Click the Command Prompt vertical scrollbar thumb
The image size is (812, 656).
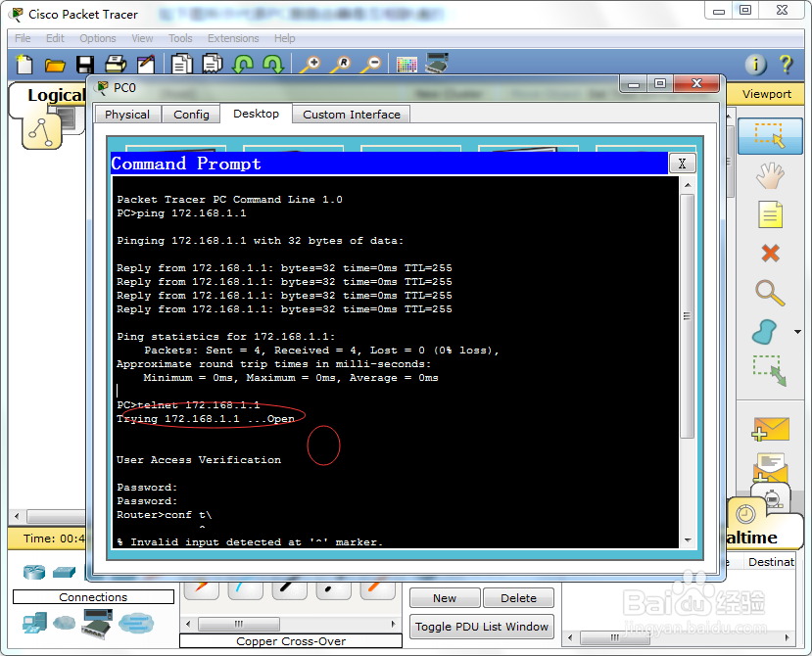point(688,316)
